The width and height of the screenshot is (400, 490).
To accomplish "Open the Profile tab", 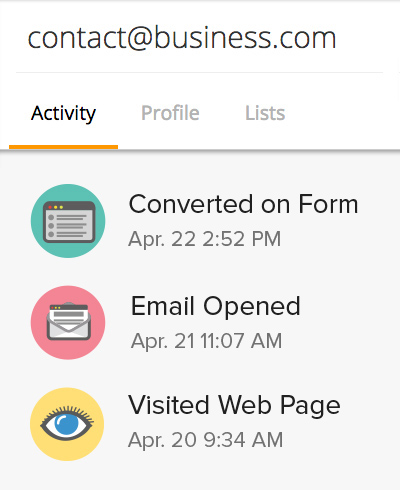I will (x=170, y=113).
